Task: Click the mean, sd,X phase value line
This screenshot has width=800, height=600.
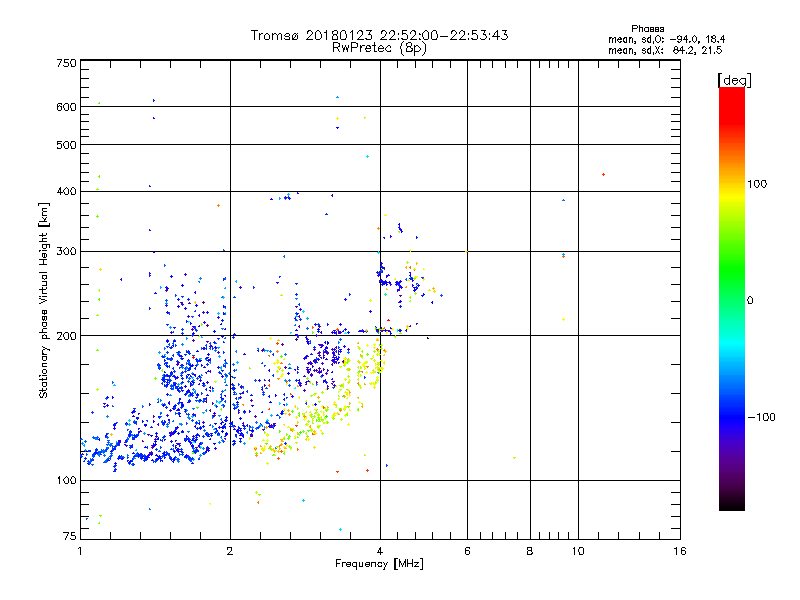Action: click(x=665, y=50)
